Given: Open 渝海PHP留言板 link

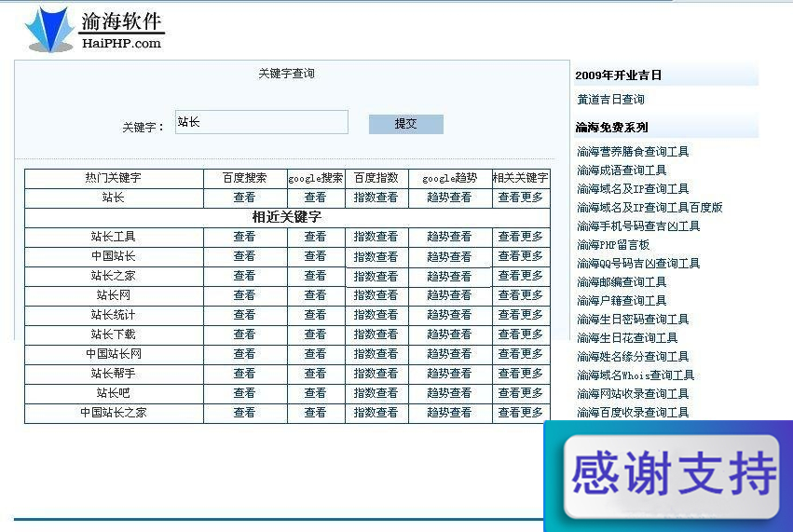Looking at the screenshot, I should (x=613, y=245).
